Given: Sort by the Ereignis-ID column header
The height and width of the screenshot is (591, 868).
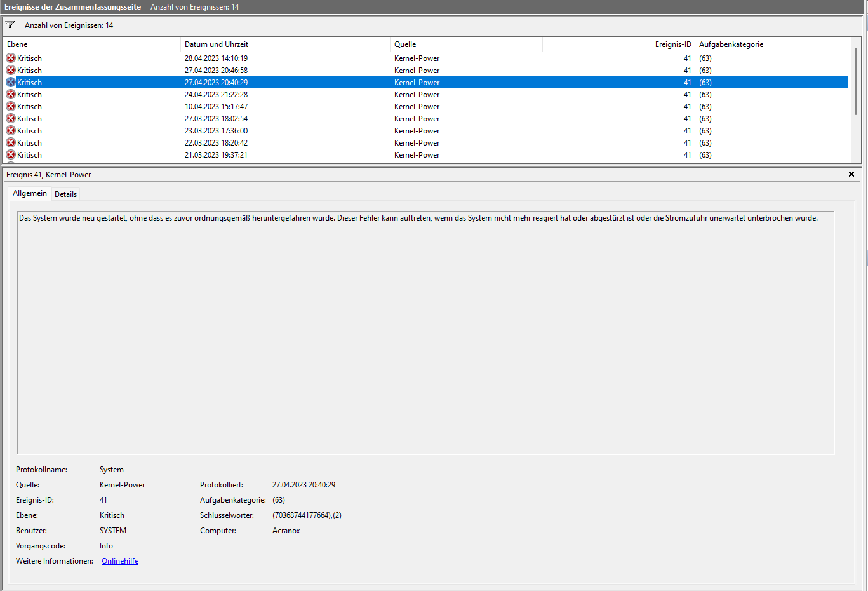Looking at the screenshot, I should point(618,44).
